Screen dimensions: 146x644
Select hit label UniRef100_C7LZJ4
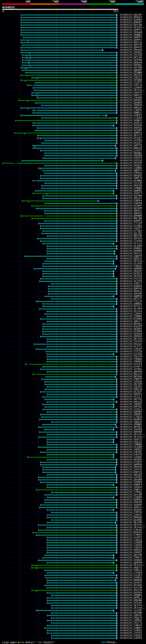click(x=131, y=301)
